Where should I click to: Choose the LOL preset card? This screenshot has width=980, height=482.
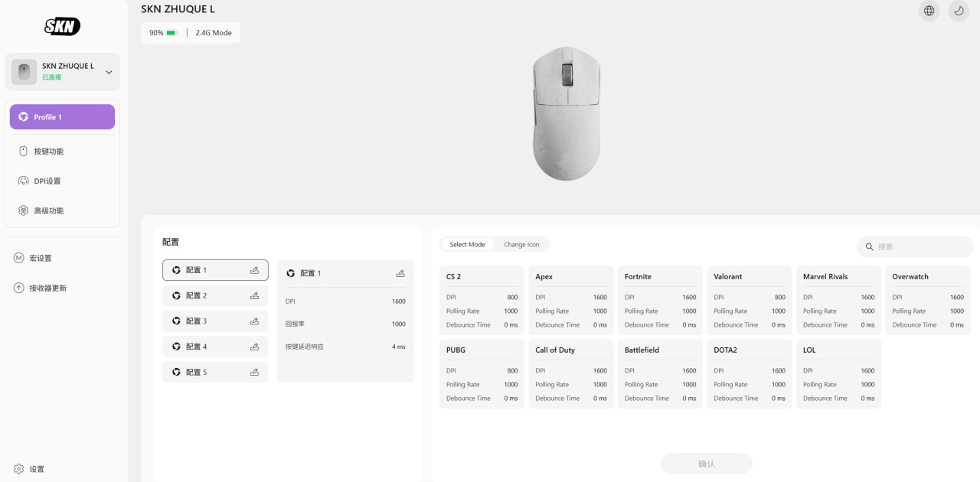click(x=839, y=373)
